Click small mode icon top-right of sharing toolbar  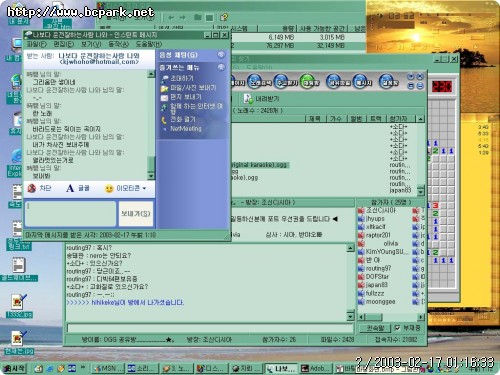[411, 77]
